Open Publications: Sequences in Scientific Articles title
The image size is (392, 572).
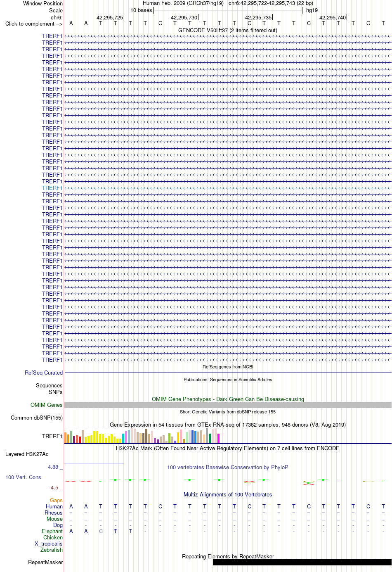tap(228, 380)
